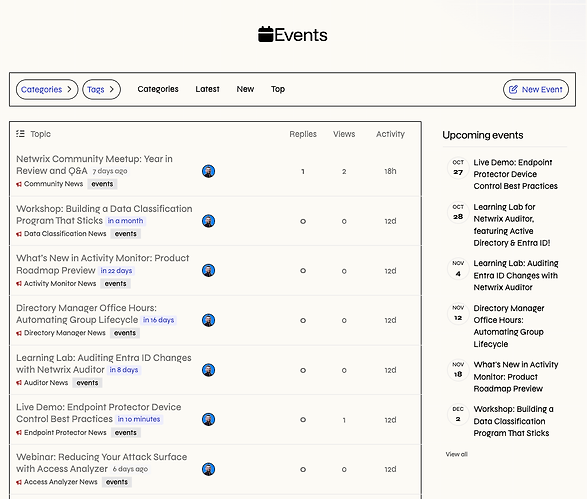Click the NOV 12 date badge

pos(458,313)
